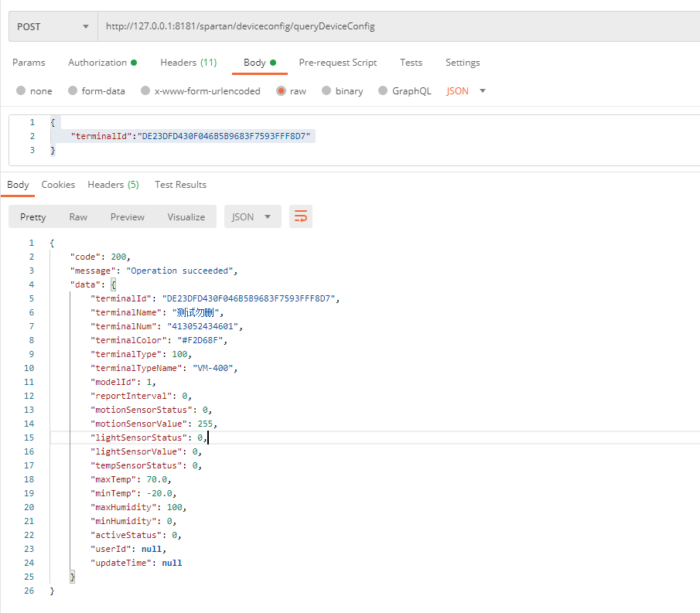Click the wrap lines icon button

click(301, 216)
